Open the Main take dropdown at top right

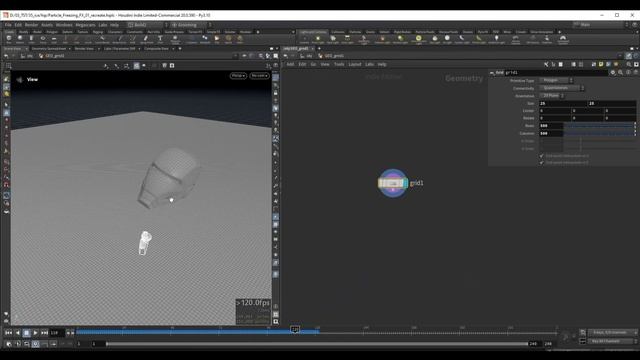[601, 25]
